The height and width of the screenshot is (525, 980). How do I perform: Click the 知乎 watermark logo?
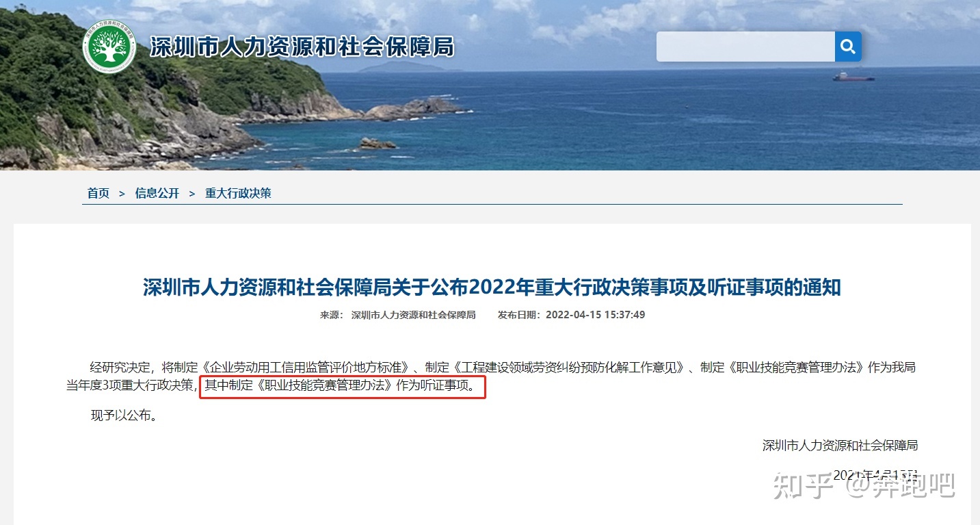point(802,485)
